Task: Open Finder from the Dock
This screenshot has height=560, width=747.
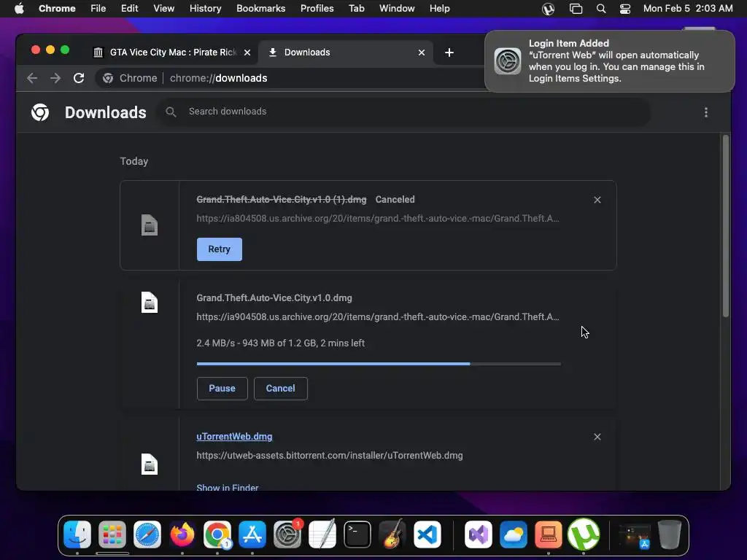Action: (x=77, y=534)
